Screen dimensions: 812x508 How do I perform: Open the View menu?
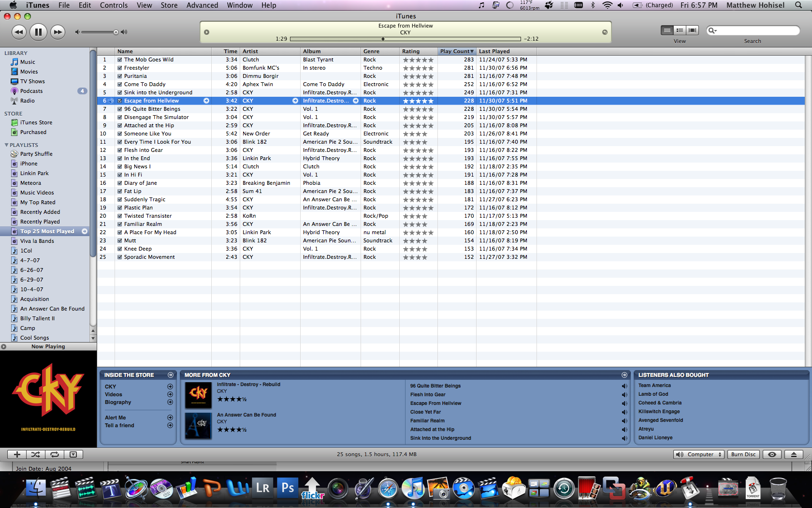pos(144,5)
